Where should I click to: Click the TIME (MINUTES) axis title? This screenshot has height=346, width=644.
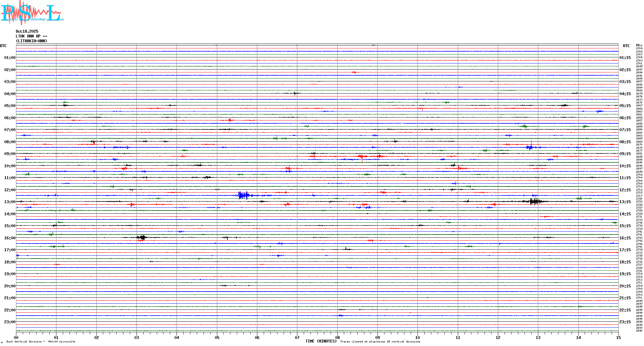point(321,341)
